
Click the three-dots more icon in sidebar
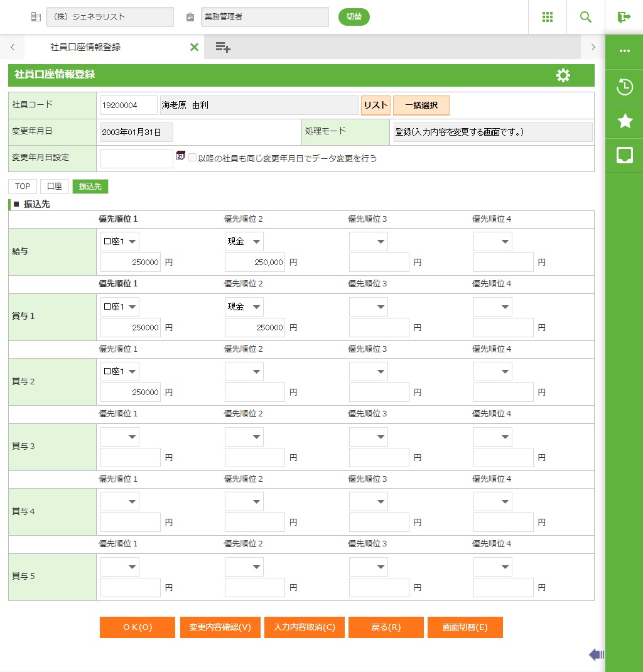[624, 51]
